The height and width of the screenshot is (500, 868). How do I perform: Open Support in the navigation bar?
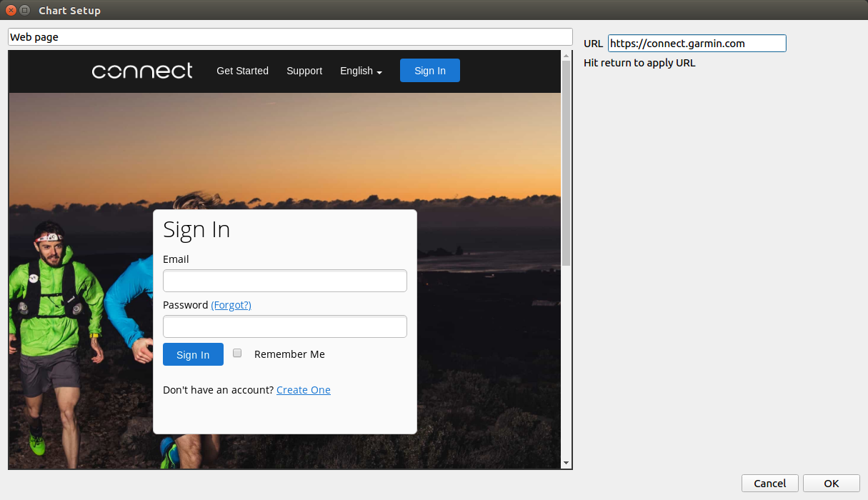(304, 71)
